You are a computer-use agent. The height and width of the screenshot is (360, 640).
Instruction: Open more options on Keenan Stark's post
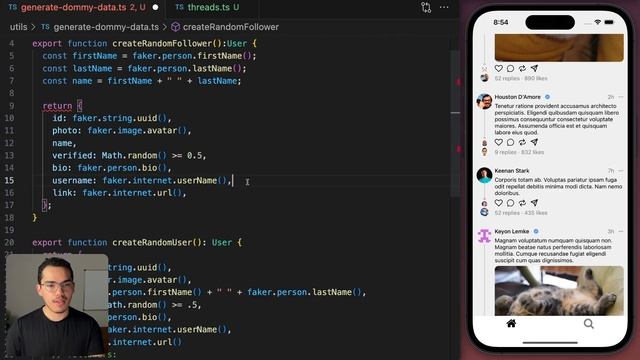click(x=621, y=171)
